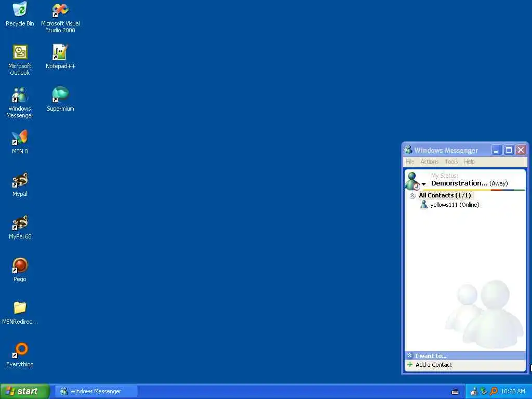Minimize the Windows Messenger window

(x=496, y=150)
